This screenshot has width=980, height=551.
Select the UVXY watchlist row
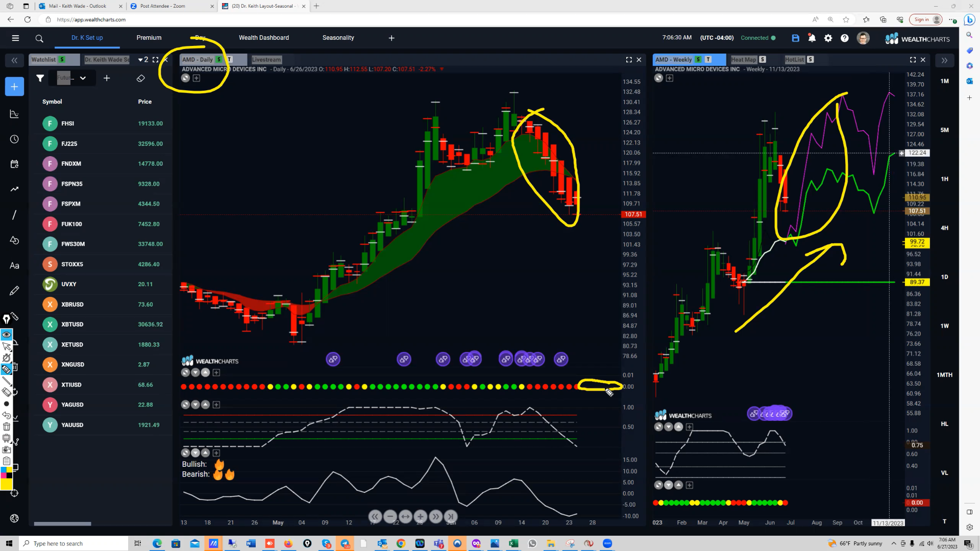point(101,284)
